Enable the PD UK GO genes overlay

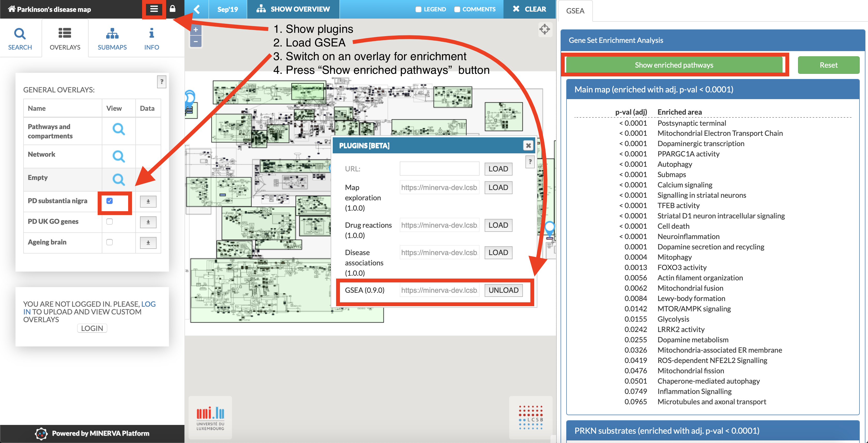point(110,221)
